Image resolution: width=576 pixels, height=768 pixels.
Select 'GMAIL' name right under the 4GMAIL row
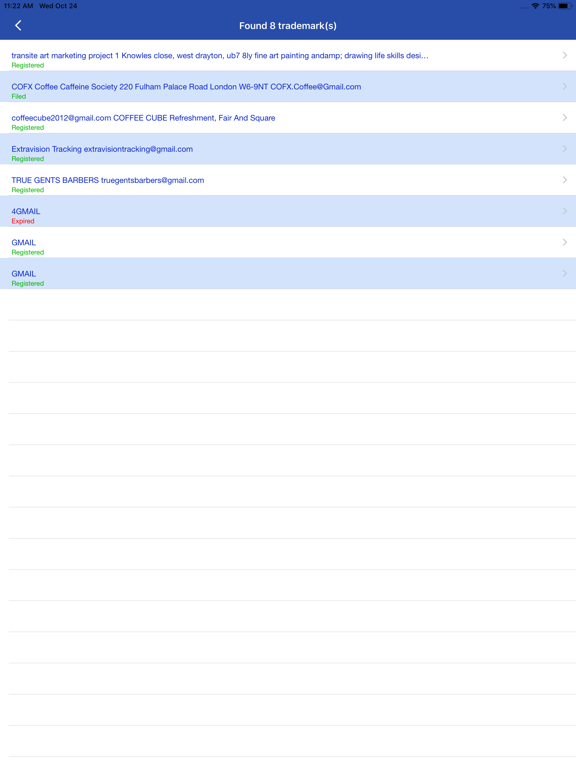point(24,242)
